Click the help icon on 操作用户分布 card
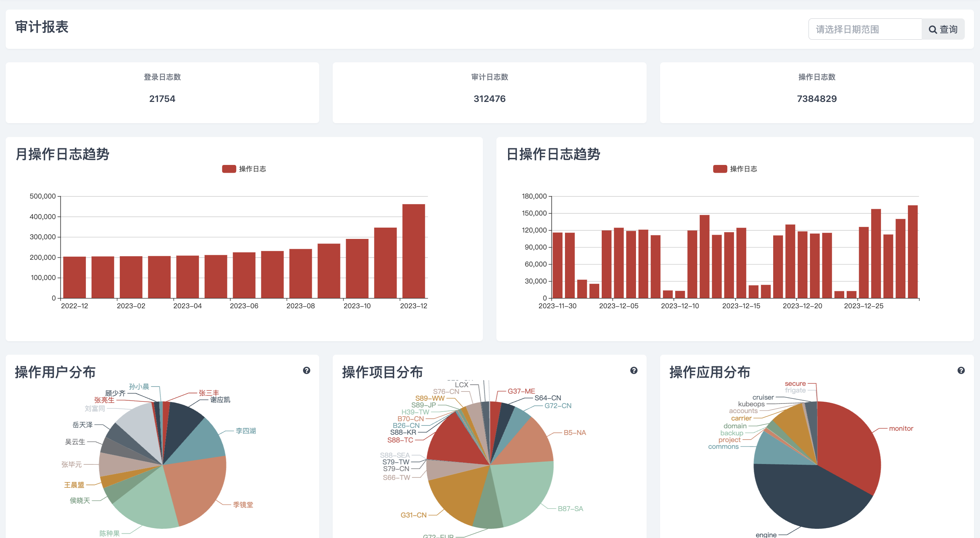This screenshot has width=980, height=538. point(306,371)
